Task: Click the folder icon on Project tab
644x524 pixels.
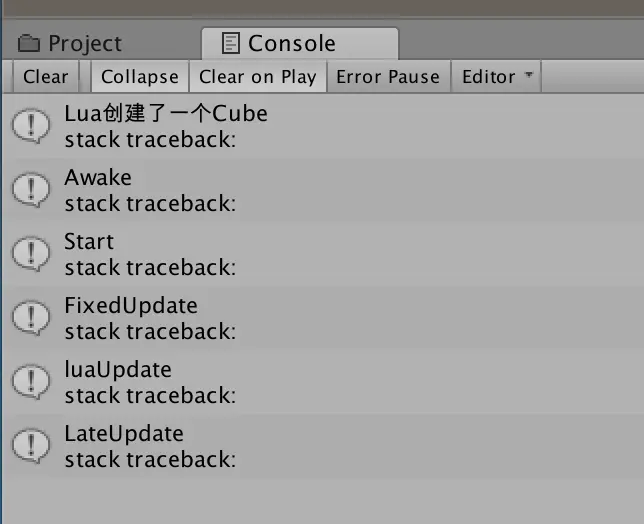Action: click(x=29, y=43)
